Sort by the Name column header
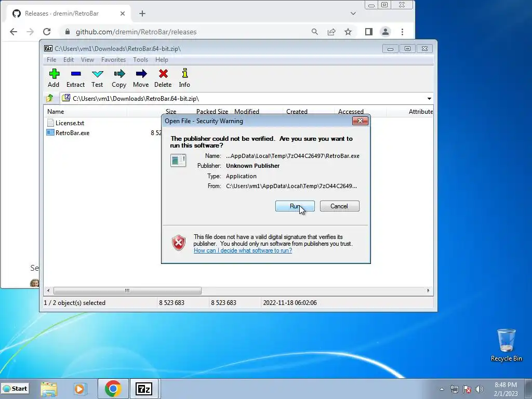The height and width of the screenshot is (399, 532). 56,111
